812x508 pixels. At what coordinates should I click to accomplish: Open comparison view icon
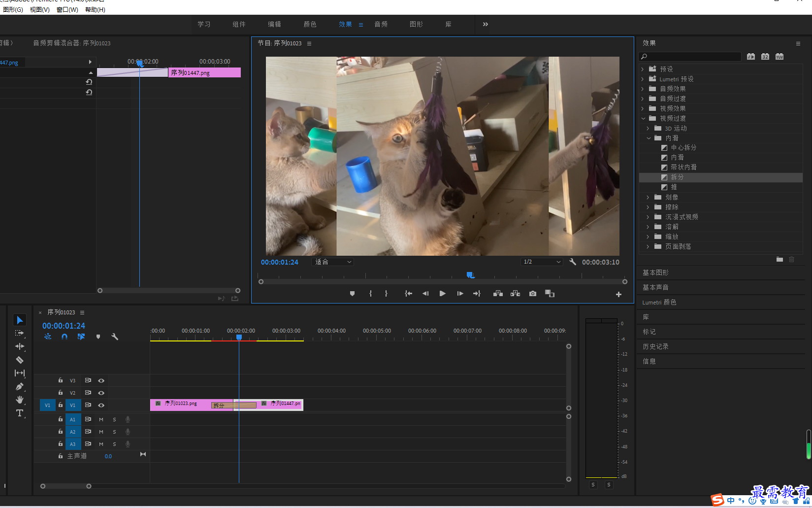point(550,294)
